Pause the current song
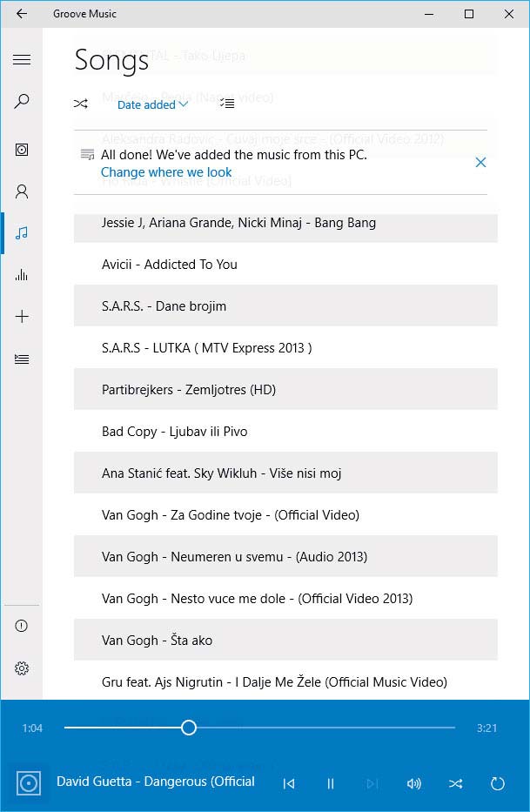530x812 pixels. tap(330, 783)
